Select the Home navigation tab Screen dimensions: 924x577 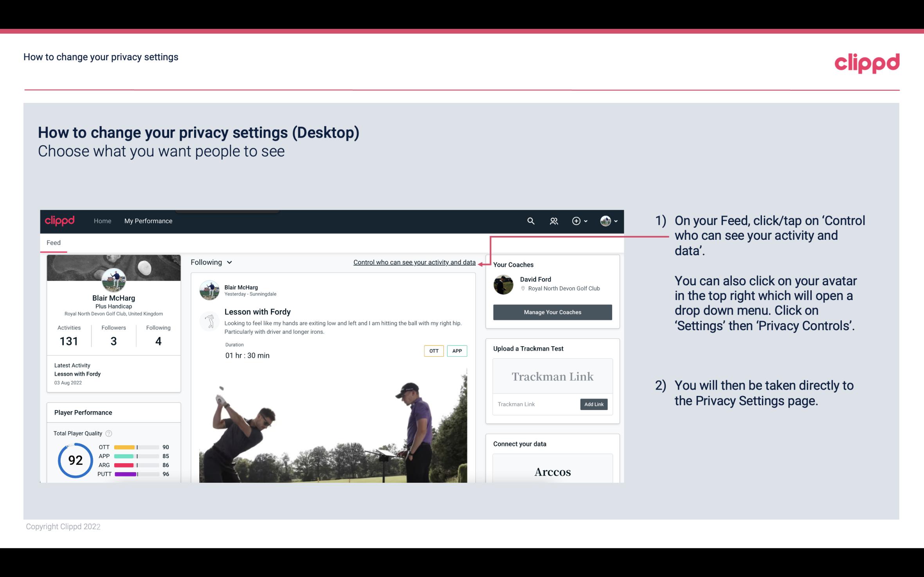pyautogui.click(x=102, y=221)
